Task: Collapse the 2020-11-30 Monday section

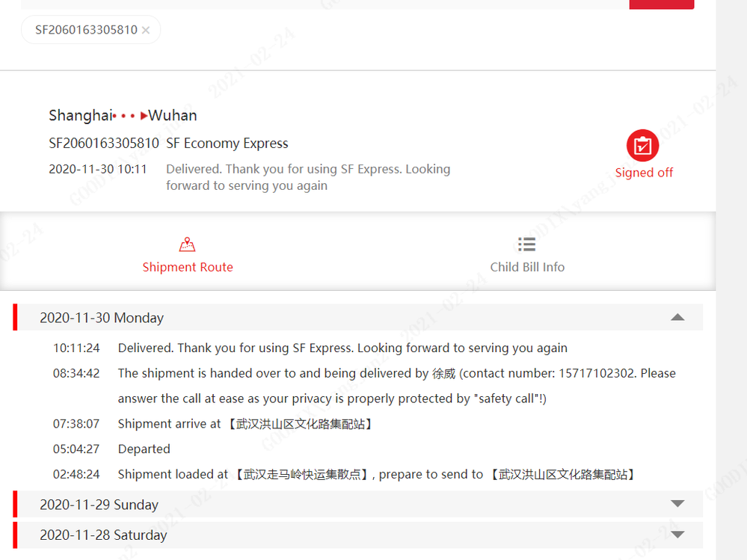Action: coord(677,317)
